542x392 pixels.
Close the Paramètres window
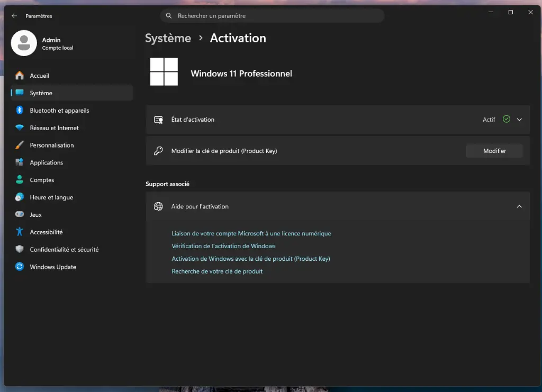530,12
